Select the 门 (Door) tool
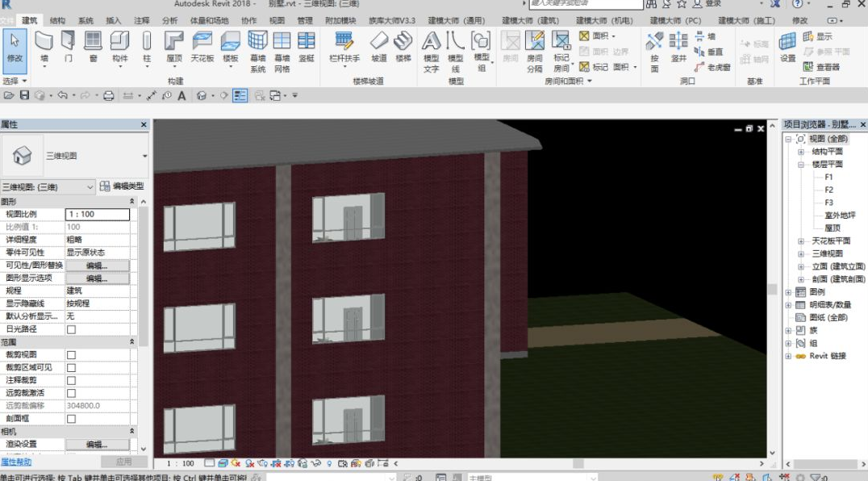868x481 pixels. pos(68,47)
